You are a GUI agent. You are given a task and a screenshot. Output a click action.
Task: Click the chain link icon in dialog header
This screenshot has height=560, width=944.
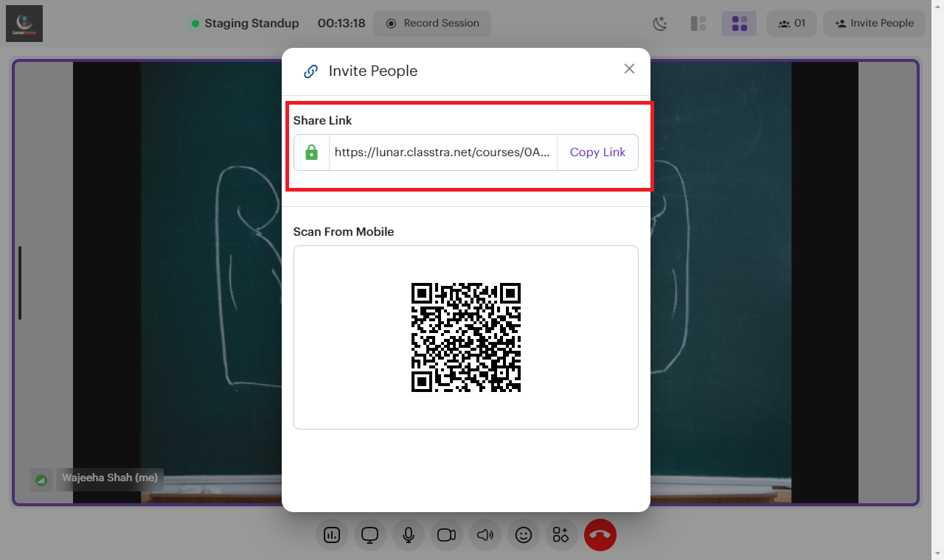point(311,71)
